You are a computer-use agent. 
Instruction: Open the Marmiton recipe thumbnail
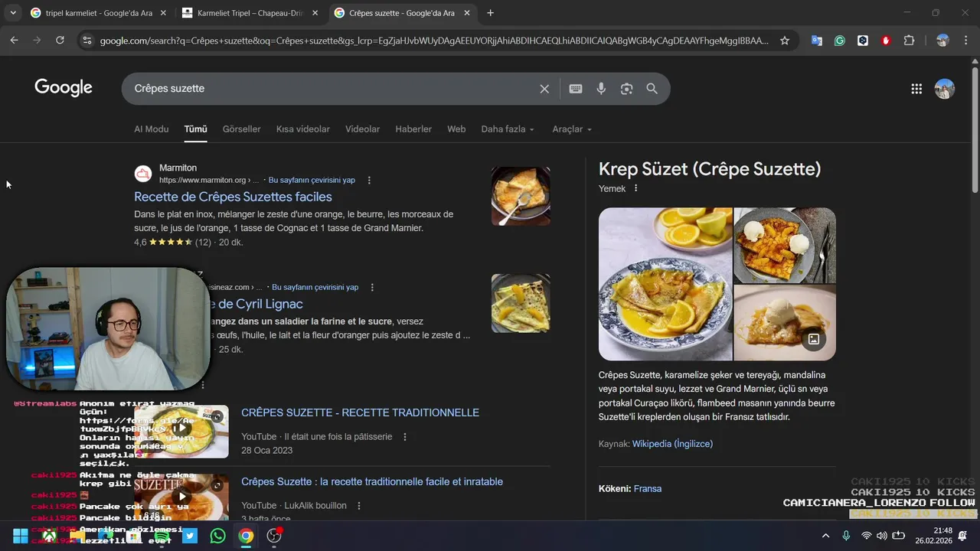(521, 196)
